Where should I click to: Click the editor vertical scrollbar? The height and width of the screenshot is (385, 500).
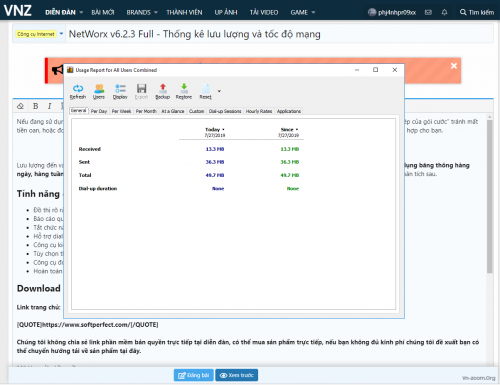pyautogui.click(x=489, y=197)
